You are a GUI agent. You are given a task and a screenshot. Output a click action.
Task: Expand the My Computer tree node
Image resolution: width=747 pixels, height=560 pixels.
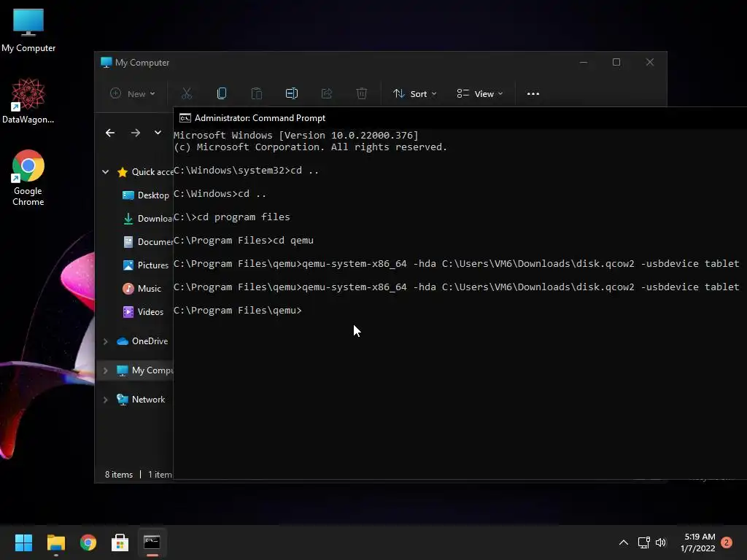[105, 370]
